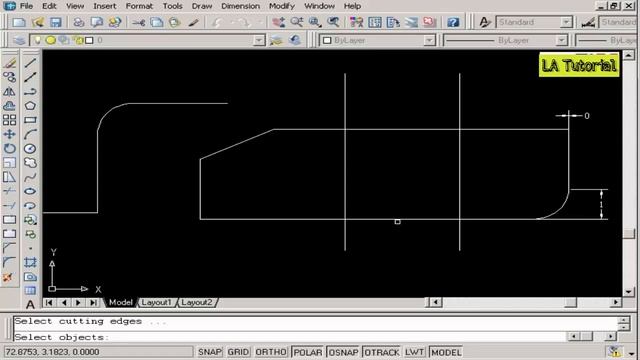Select the Extend tool
Screen dimensions: 640x360
coord(9,205)
